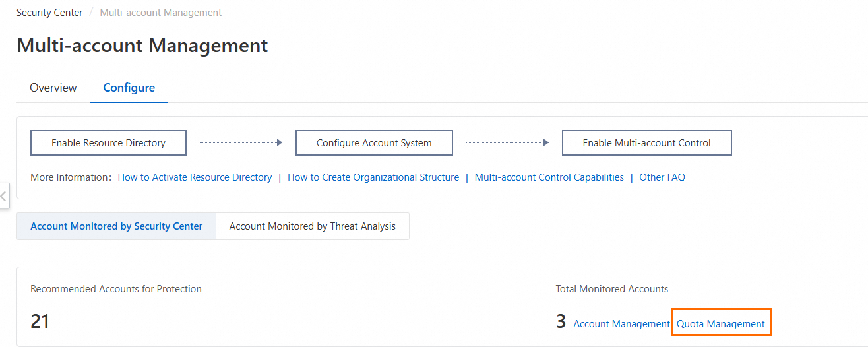View Multi-account Control Capabilities documentation
The height and width of the screenshot is (347, 868).
click(549, 177)
